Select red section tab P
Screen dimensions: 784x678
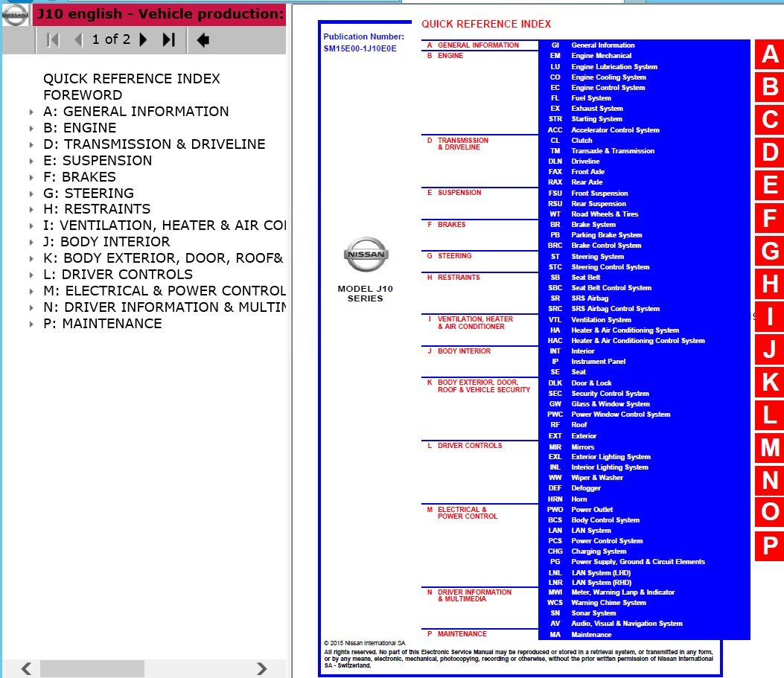tap(770, 546)
